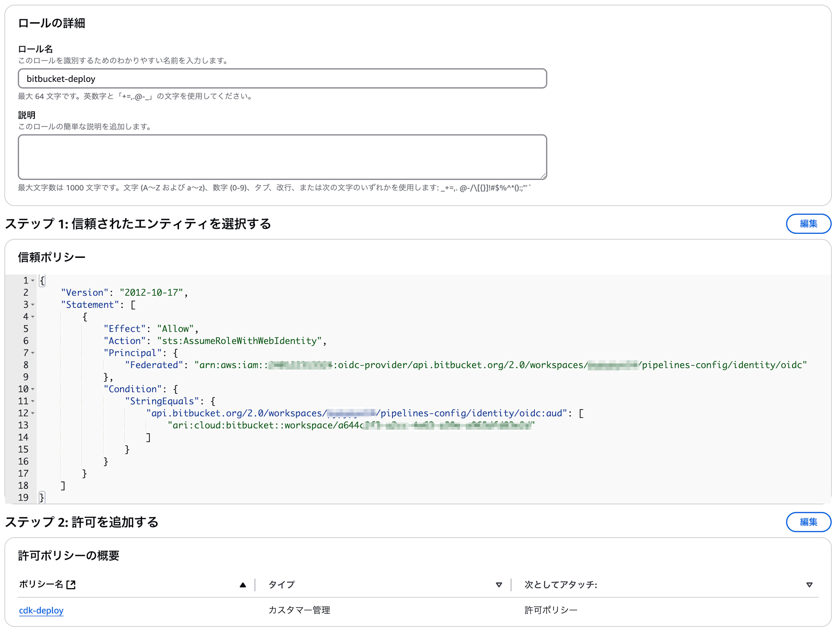Collapse Condition block fold at line 10
The height and width of the screenshot is (636, 840).
pyautogui.click(x=33, y=389)
